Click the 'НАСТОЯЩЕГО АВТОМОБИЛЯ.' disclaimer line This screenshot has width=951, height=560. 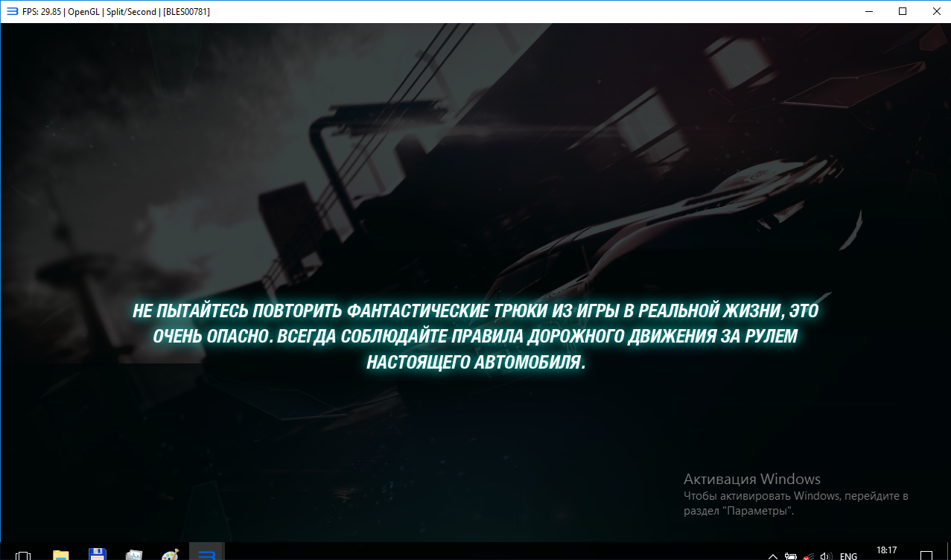point(476,363)
